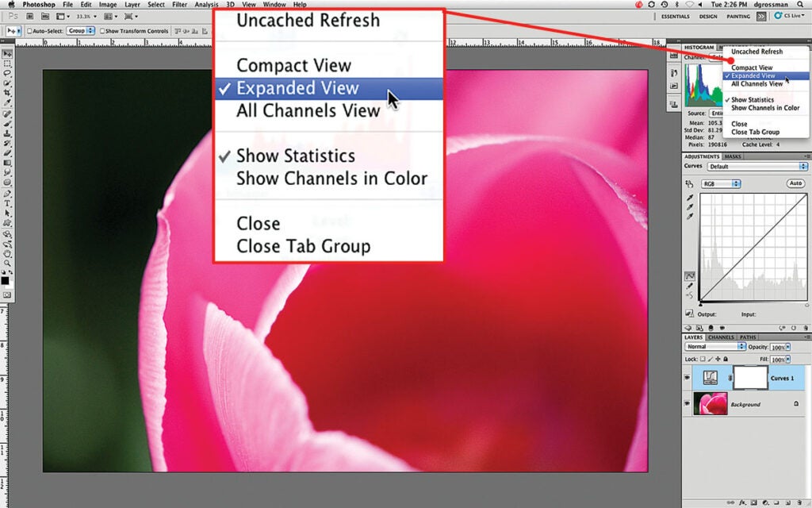Toggle lock position in Layers panel
812x508 pixels.
click(718, 359)
